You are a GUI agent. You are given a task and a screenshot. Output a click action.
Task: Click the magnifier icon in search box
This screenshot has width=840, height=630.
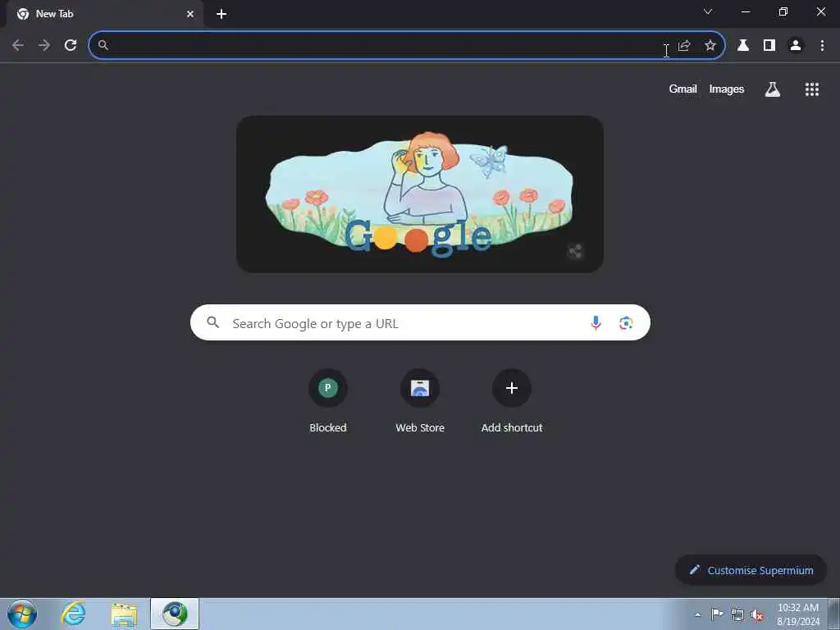[x=213, y=322]
